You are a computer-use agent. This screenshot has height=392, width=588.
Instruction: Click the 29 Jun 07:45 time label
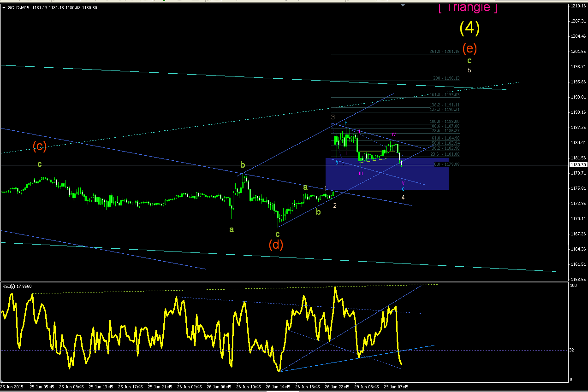coord(397,387)
